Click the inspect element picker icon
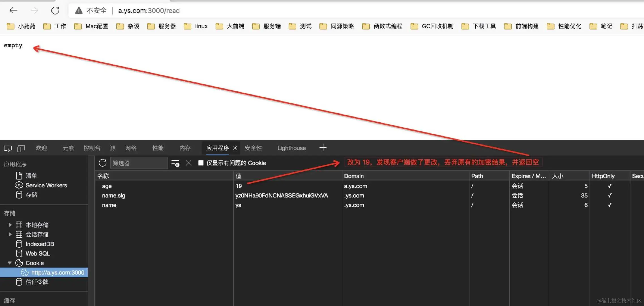The width and height of the screenshot is (644, 306). tap(8, 148)
